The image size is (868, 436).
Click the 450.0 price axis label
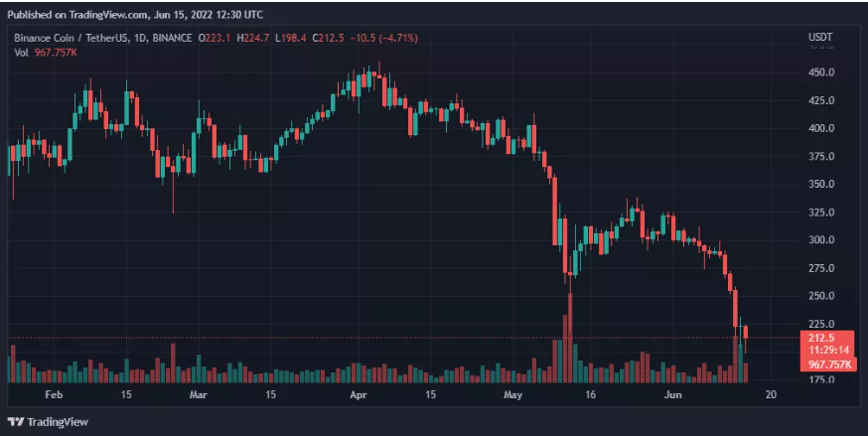(x=820, y=73)
